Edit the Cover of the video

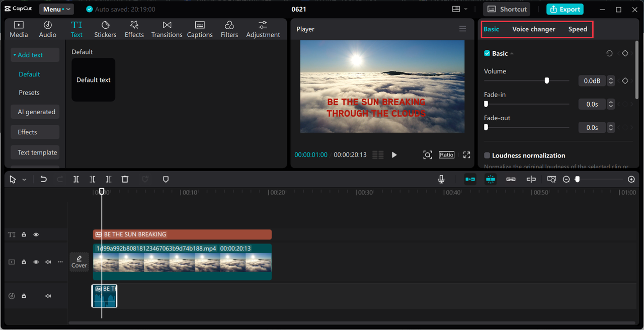[x=79, y=262]
